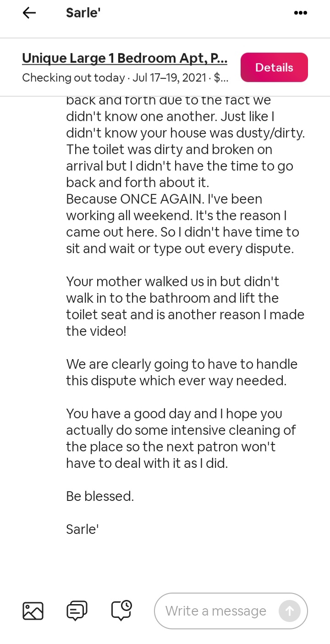Open the three-dot more options menu
Image resolution: width=330 pixels, height=644 pixels.
coord(300,13)
